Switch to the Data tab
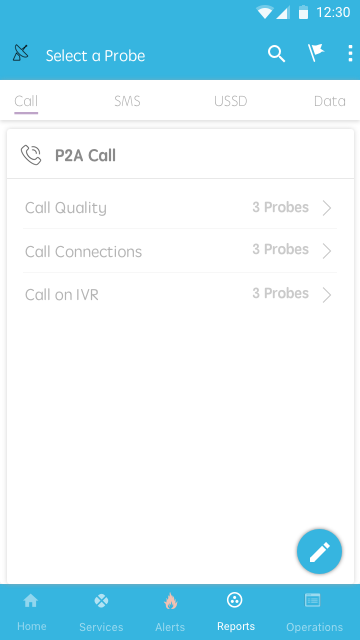Viewport: 360px width, 640px height. 330,101
